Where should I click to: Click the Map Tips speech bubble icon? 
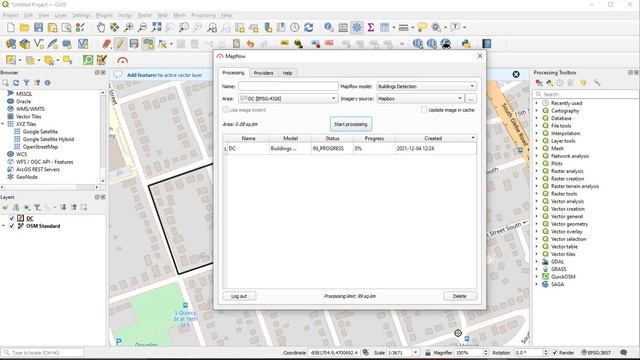(x=422, y=27)
